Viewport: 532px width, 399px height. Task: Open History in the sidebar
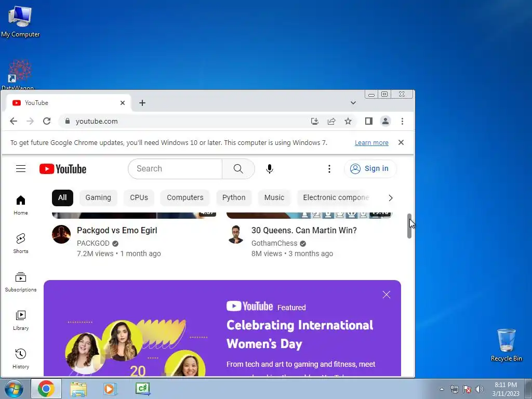(x=21, y=358)
